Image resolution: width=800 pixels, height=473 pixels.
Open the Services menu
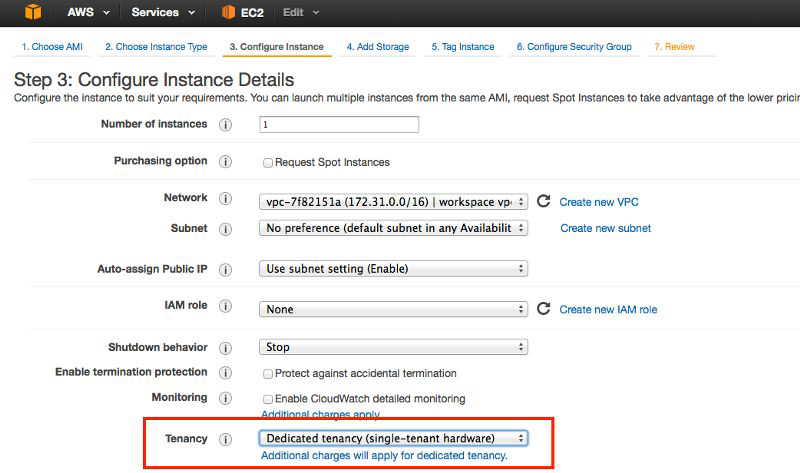[160, 12]
